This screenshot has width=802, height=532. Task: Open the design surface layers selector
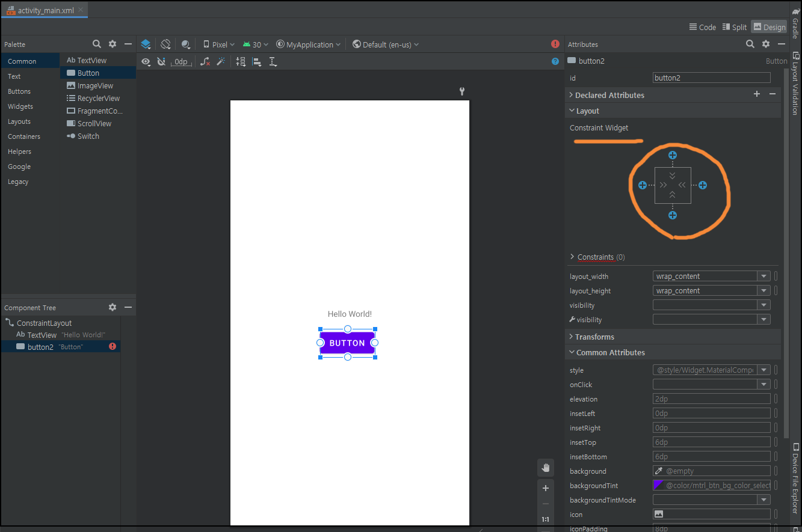146,44
